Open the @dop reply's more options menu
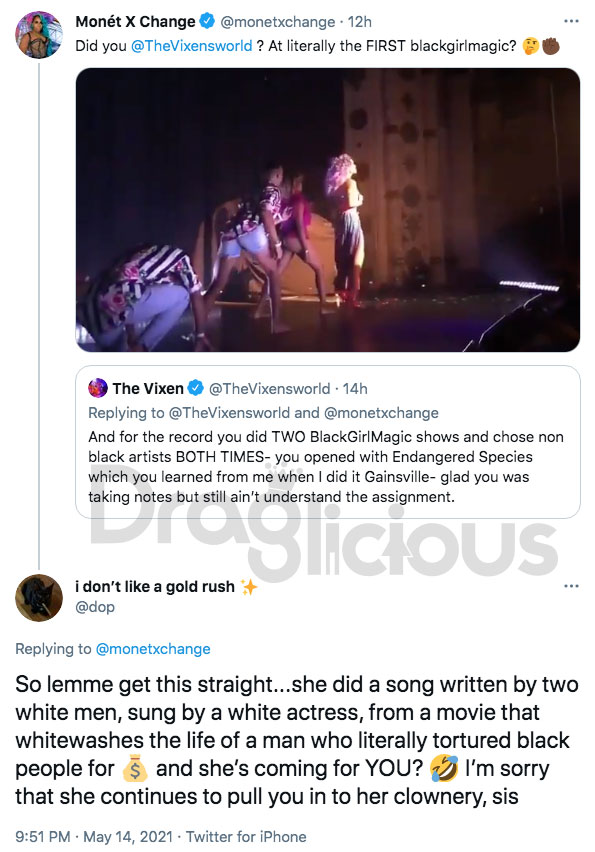 pos(571,586)
